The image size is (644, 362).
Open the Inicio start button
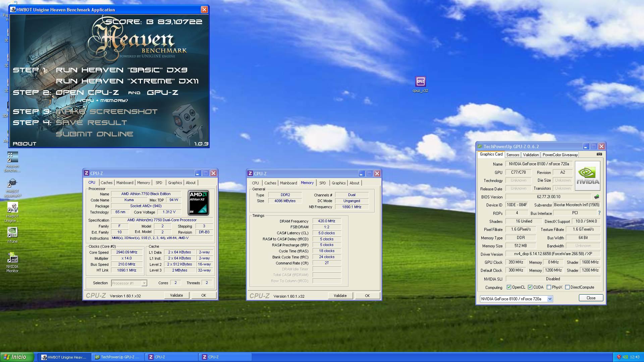pos(17,357)
